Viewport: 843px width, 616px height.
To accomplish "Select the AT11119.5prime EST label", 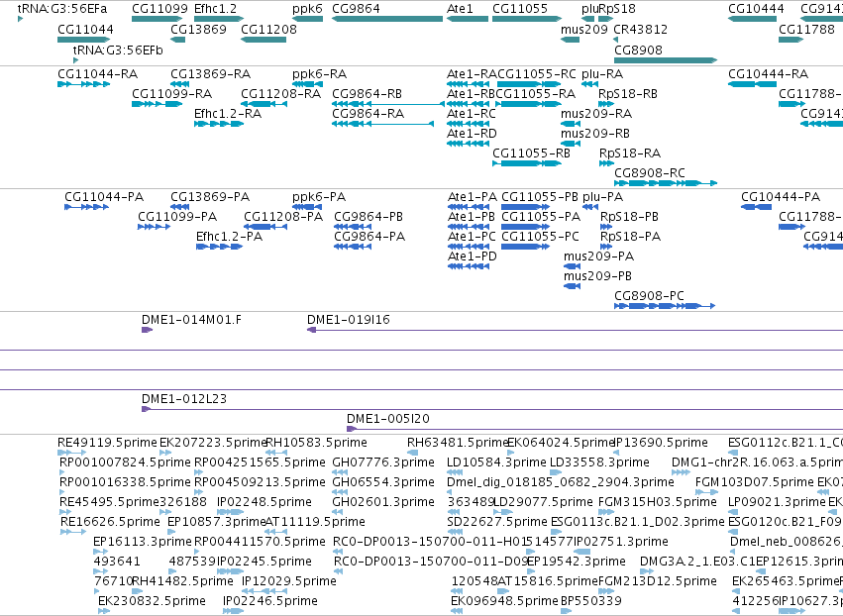I will pyautogui.click(x=315, y=522).
